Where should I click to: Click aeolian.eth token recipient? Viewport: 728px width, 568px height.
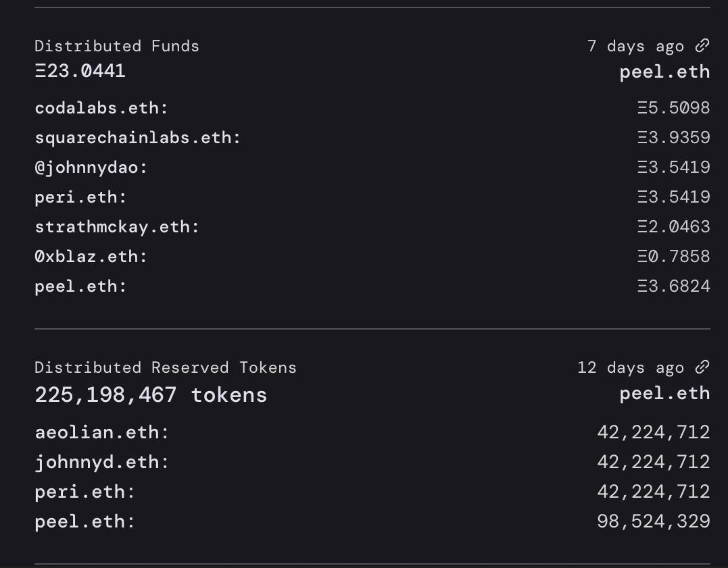coord(99,432)
